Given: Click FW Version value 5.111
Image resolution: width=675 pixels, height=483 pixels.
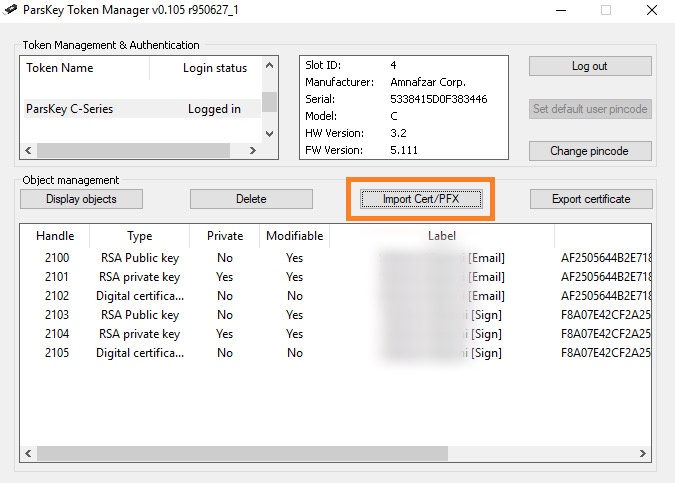Looking at the screenshot, I should tap(404, 150).
